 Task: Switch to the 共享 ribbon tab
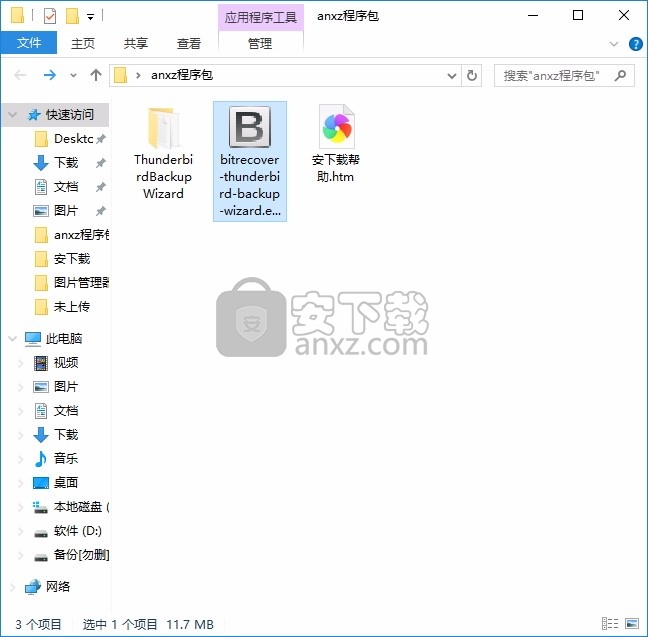pos(136,43)
